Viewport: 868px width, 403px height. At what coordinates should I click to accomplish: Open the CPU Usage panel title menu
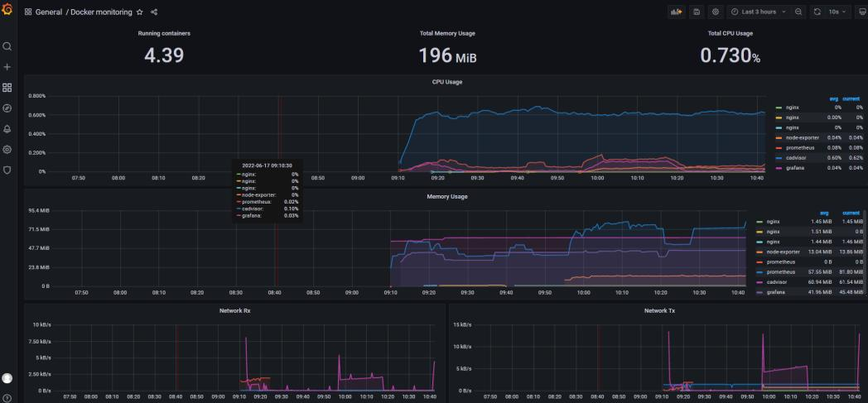pyautogui.click(x=447, y=82)
